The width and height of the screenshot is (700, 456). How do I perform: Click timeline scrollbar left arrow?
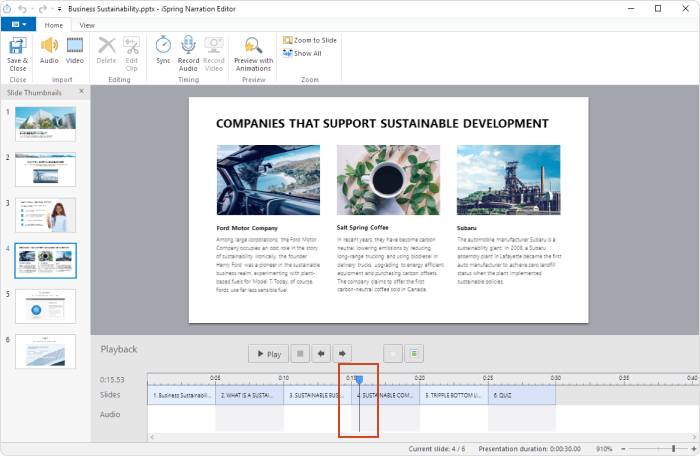152,437
